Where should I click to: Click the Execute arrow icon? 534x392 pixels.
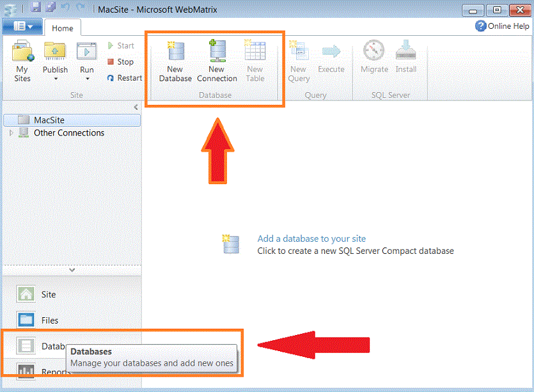331,51
